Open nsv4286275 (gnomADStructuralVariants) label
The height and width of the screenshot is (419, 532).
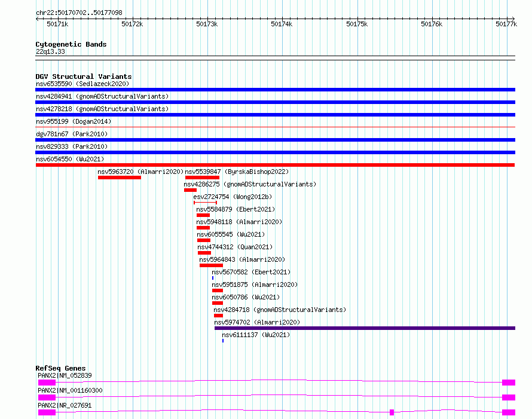(x=250, y=184)
